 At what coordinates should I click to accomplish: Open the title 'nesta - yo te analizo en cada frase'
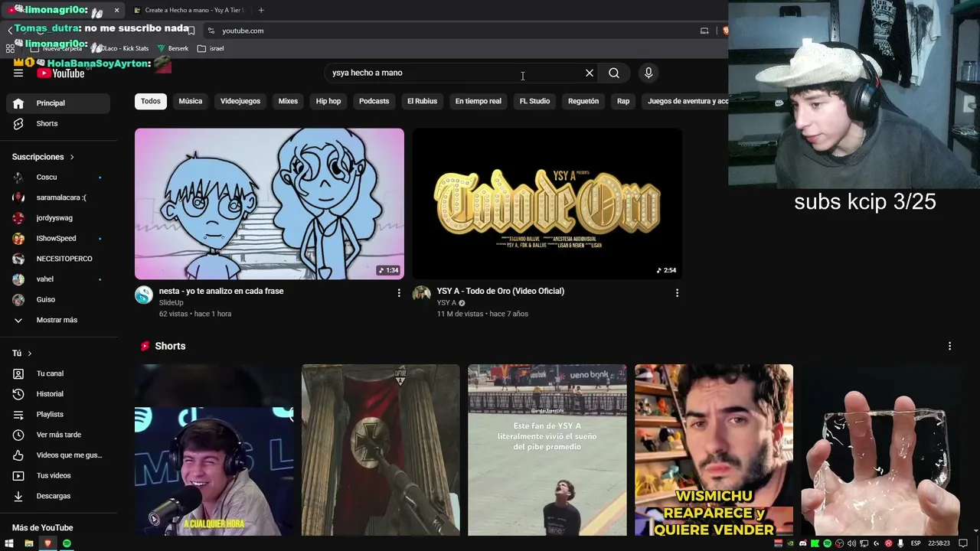tap(221, 291)
